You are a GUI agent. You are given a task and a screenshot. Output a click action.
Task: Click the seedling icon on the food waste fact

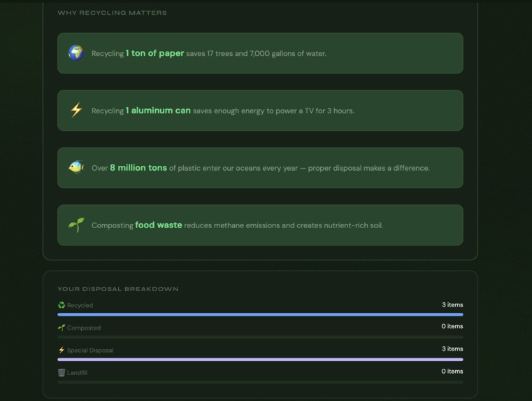[x=76, y=225]
